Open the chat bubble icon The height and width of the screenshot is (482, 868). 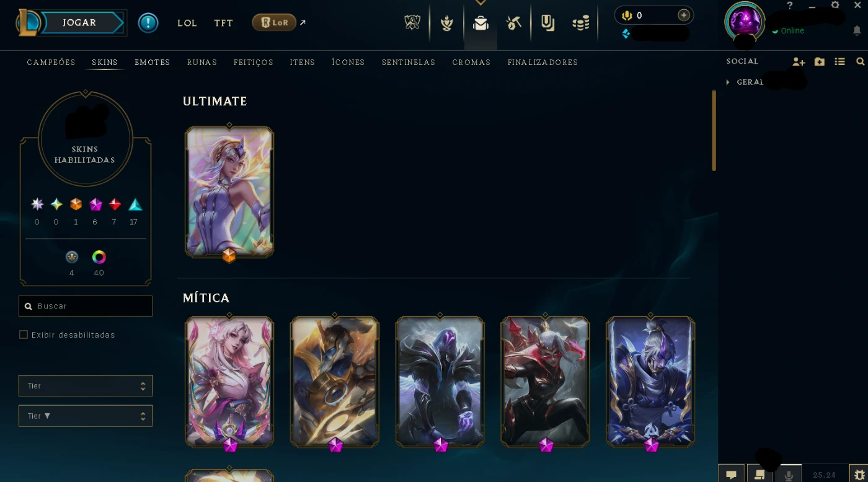(x=731, y=475)
